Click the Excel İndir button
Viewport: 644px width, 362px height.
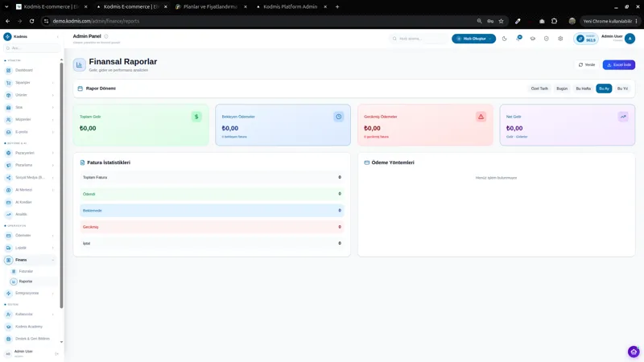618,65
